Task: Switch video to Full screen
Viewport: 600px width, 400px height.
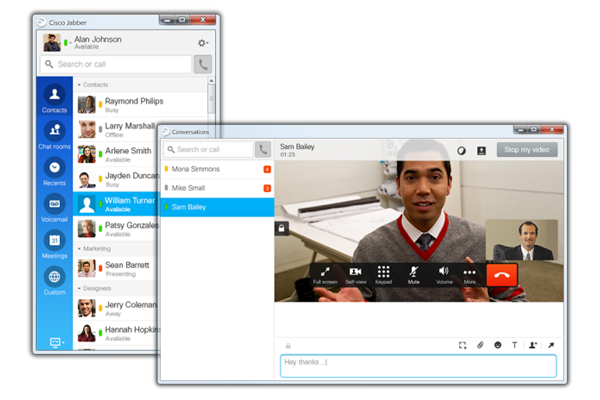Action: pyautogui.click(x=325, y=274)
